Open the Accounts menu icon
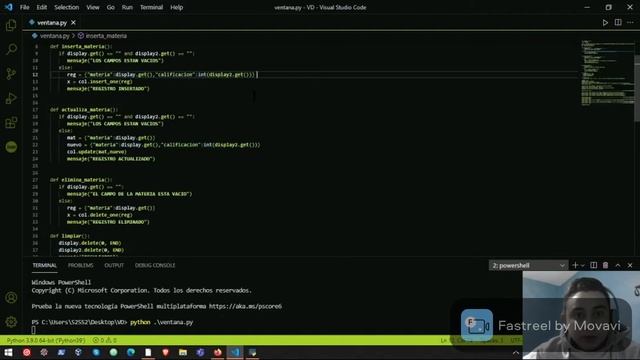This screenshot has height=360, width=640. pos(11,298)
